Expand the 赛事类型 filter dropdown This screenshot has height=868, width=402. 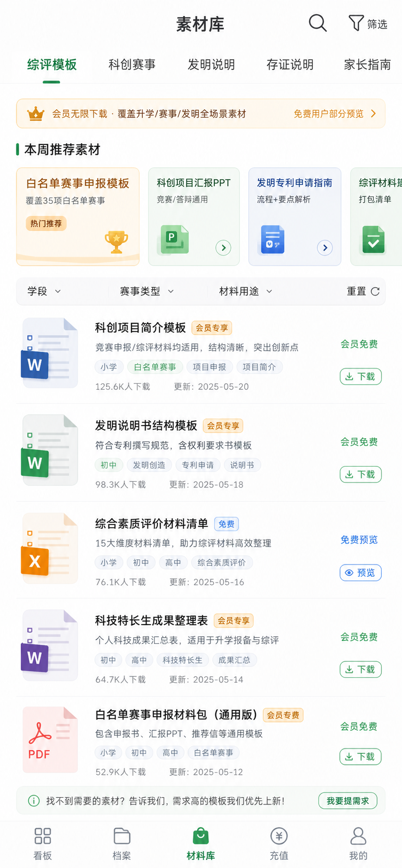pos(147,291)
